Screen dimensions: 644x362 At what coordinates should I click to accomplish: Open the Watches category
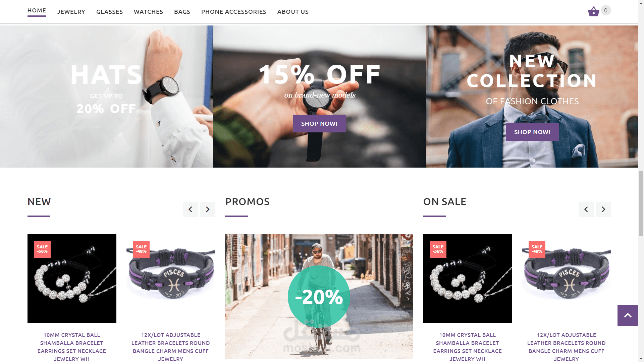coord(148,12)
